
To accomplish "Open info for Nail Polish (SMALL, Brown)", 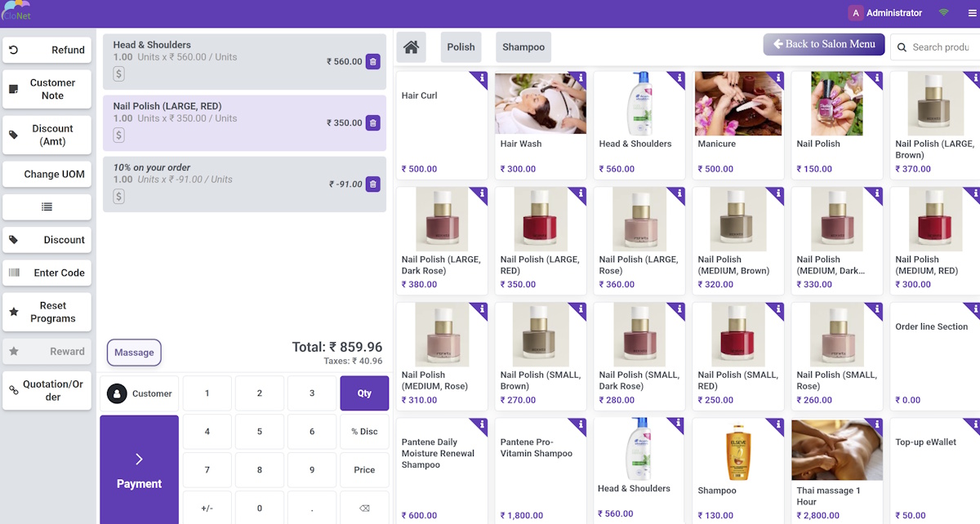I will (580, 309).
